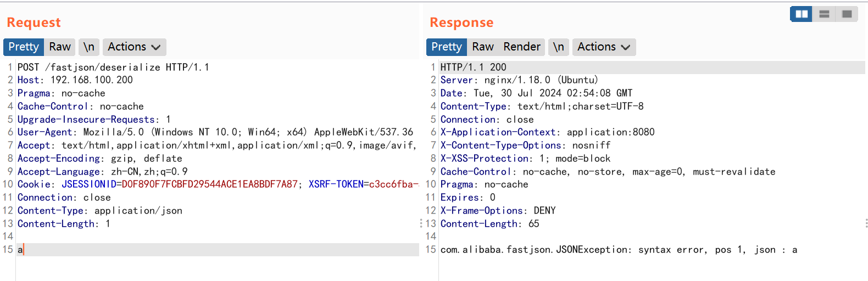Click response Pragma: no-cache line

[485, 184]
